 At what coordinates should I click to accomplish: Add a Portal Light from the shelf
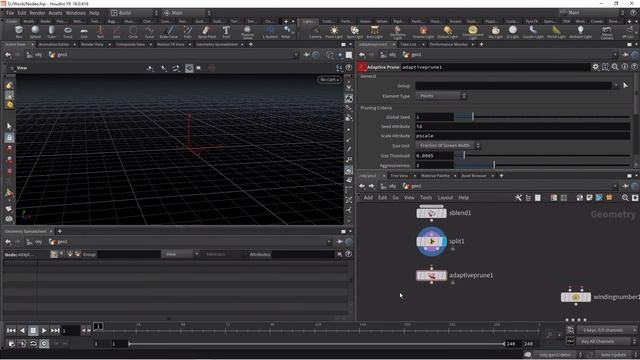556,31
